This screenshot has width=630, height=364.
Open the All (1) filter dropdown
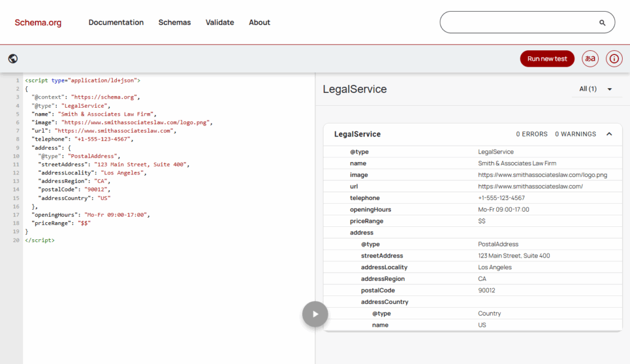pyautogui.click(x=595, y=89)
